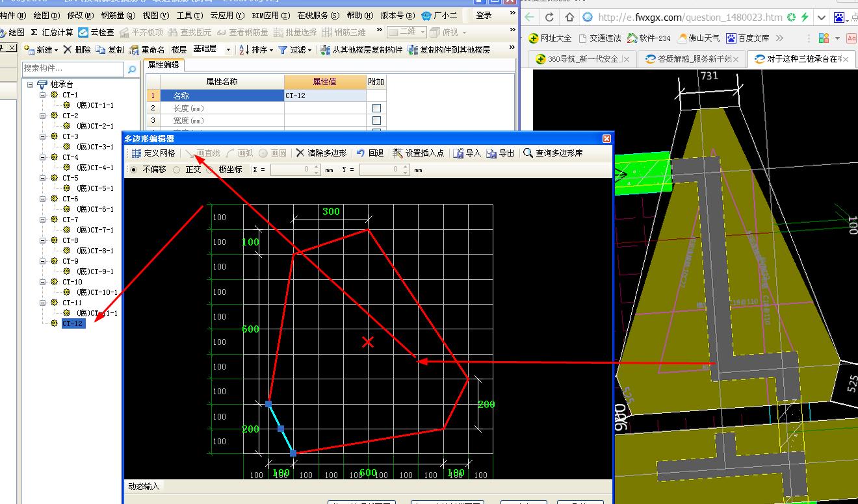Check the 附加 box for 宽度(mm)
858x504 pixels.
(x=376, y=120)
